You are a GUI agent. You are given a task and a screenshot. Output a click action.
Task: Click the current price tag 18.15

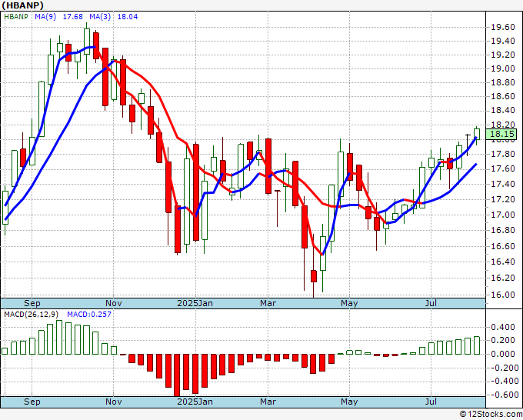501,134
